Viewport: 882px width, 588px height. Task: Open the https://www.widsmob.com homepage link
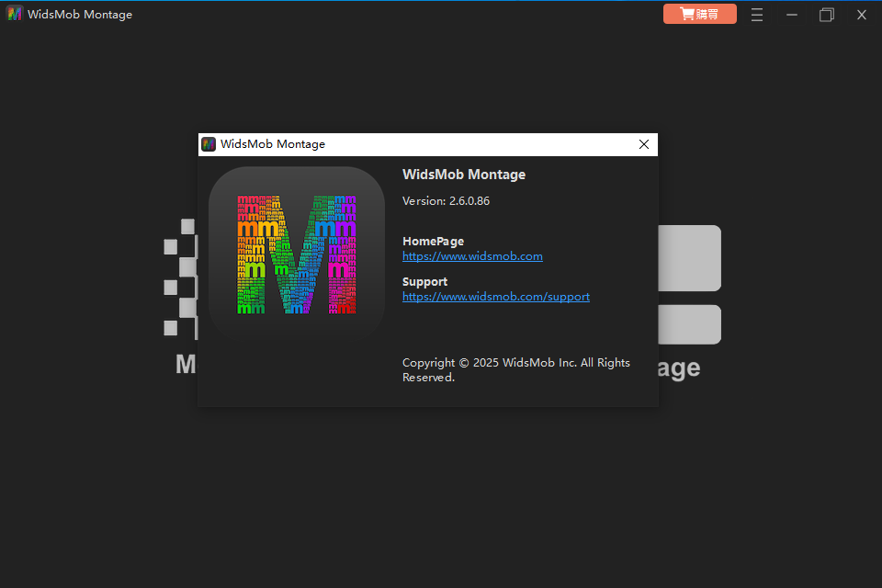472,256
